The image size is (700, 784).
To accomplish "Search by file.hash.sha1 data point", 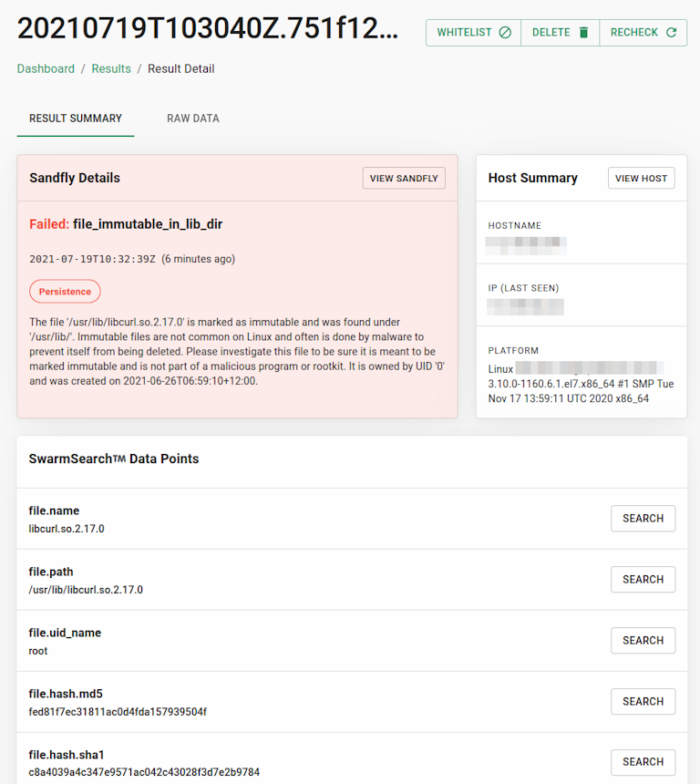I will (x=643, y=762).
